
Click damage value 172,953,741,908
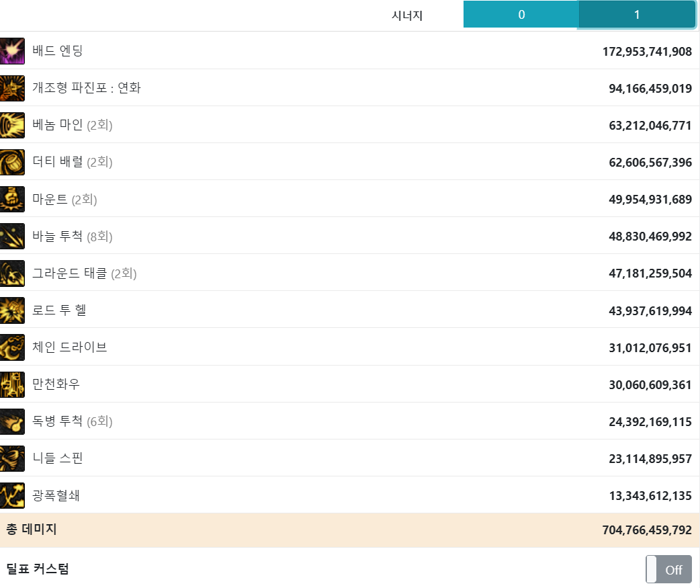[647, 52]
